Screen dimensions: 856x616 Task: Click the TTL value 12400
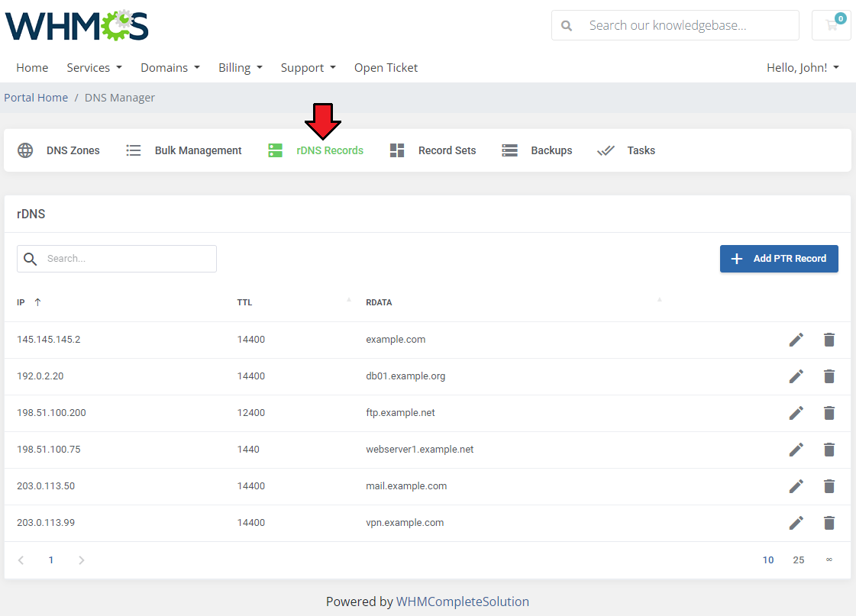(x=251, y=412)
